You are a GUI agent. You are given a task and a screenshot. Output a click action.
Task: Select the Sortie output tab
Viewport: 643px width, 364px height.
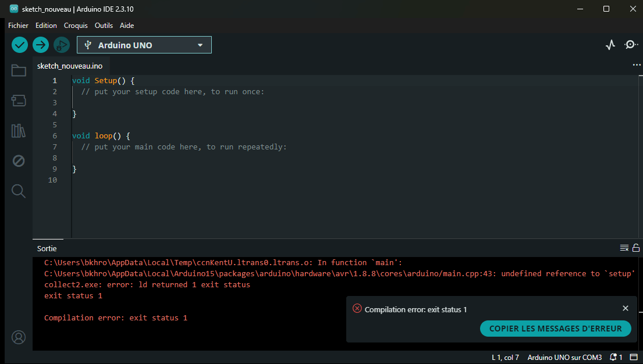[x=47, y=248]
